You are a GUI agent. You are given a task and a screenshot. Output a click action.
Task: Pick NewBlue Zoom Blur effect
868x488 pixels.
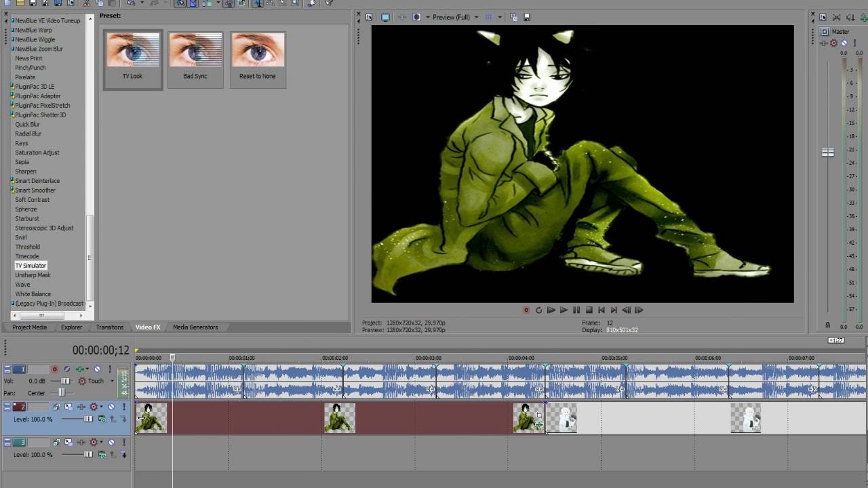click(x=39, y=49)
